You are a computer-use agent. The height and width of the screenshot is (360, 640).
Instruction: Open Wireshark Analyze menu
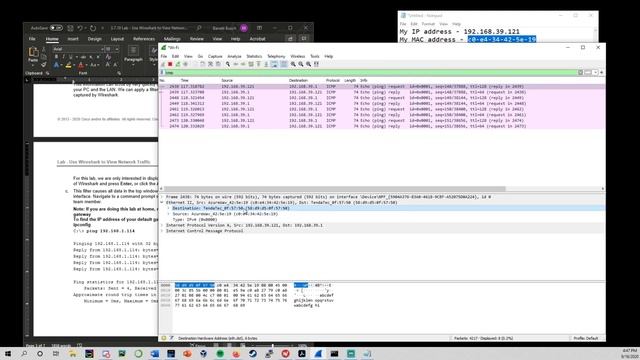tap(234, 56)
